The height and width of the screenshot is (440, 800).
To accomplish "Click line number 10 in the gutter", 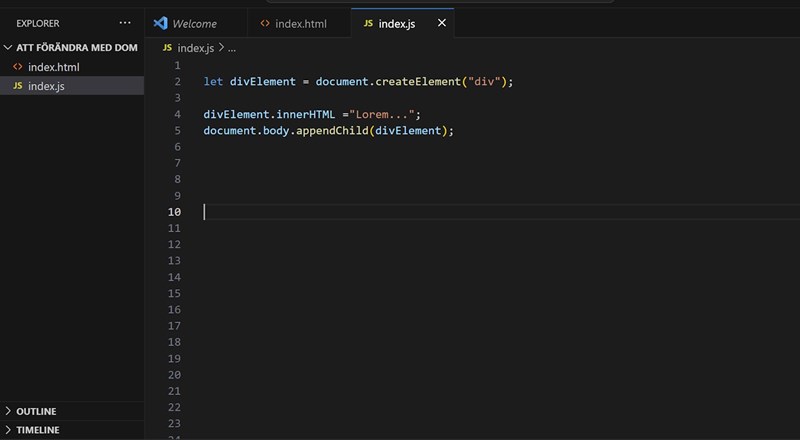I will point(175,212).
